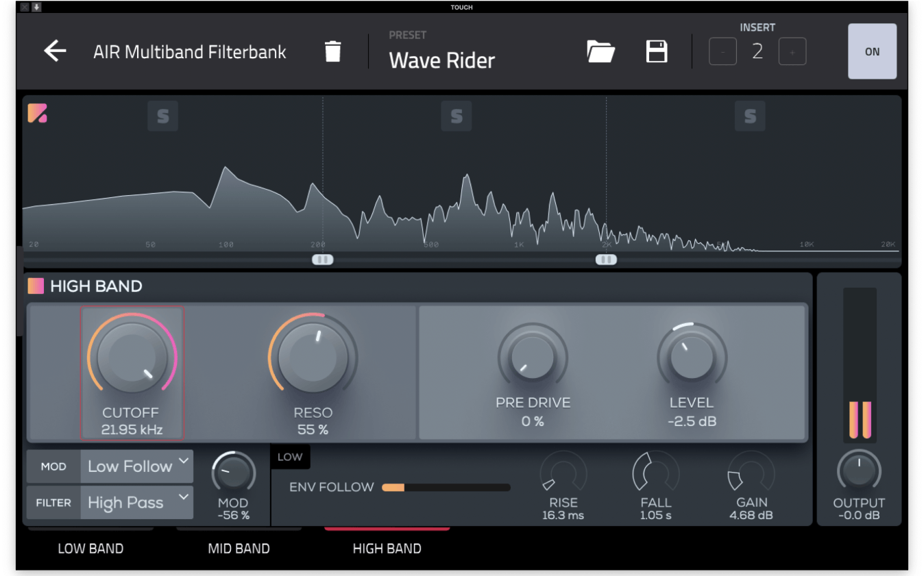This screenshot has height=576, width=924.
Task: Switch to the LOW BAND tab
Action: click(x=90, y=548)
